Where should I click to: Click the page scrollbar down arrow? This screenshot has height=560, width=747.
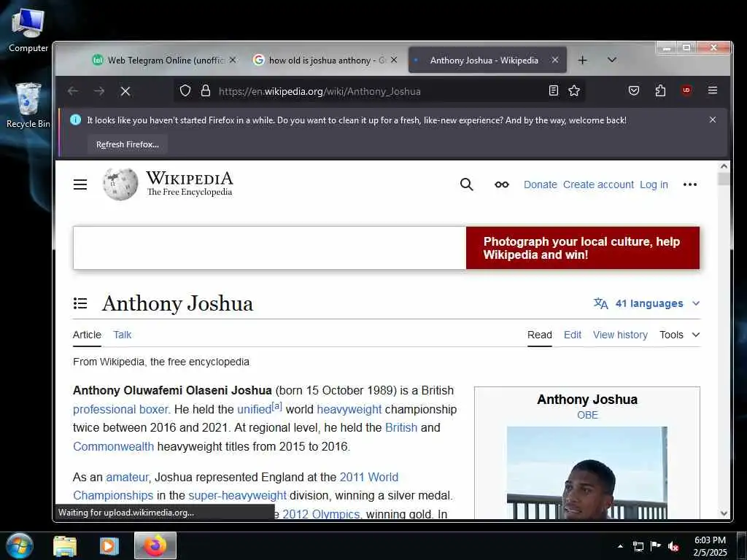(724, 513)
